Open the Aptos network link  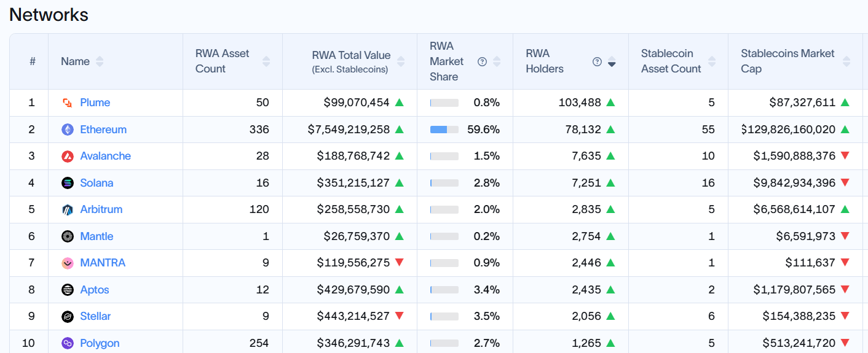[x=95, y=290]
